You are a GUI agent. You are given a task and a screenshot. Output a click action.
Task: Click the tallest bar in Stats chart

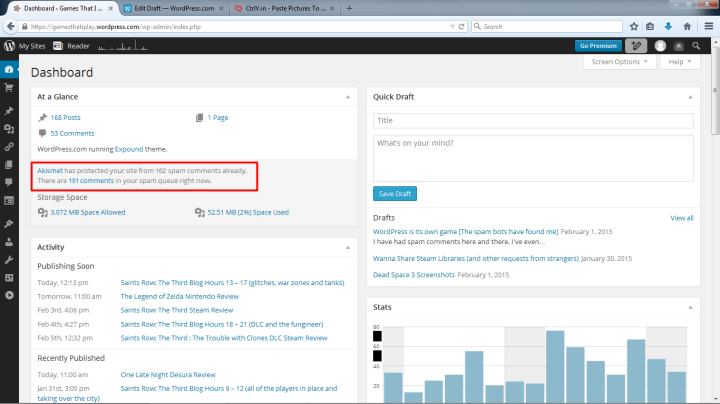555,366
